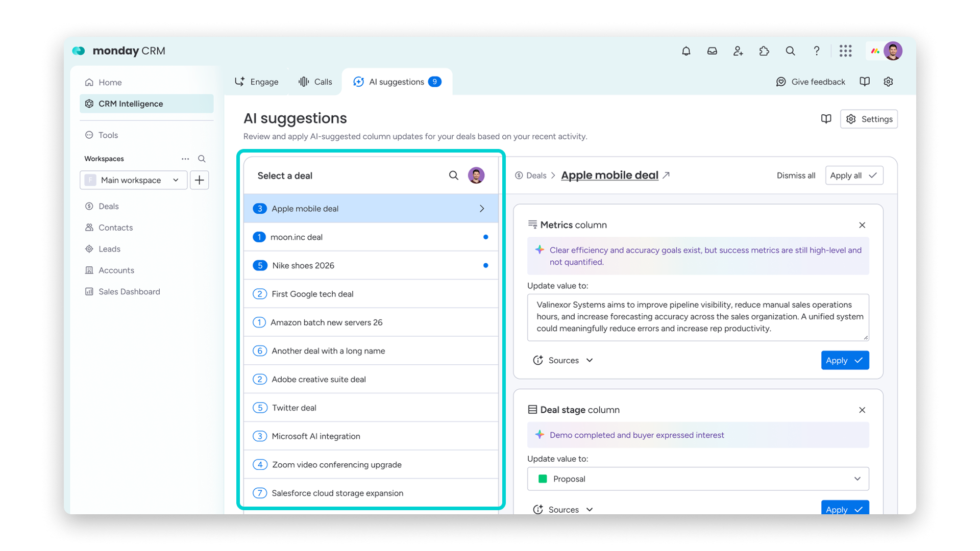Expand Sources under Metrics column

click(x=563, y=360)
